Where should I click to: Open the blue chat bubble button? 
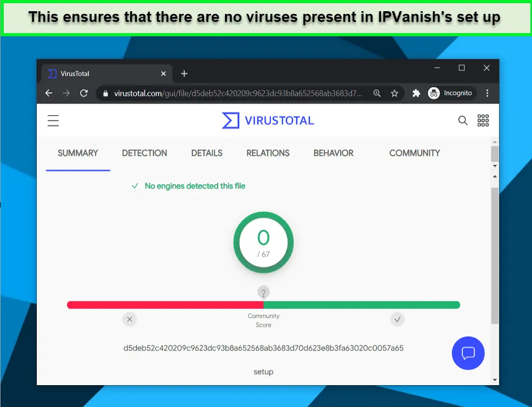pos(468,353)
